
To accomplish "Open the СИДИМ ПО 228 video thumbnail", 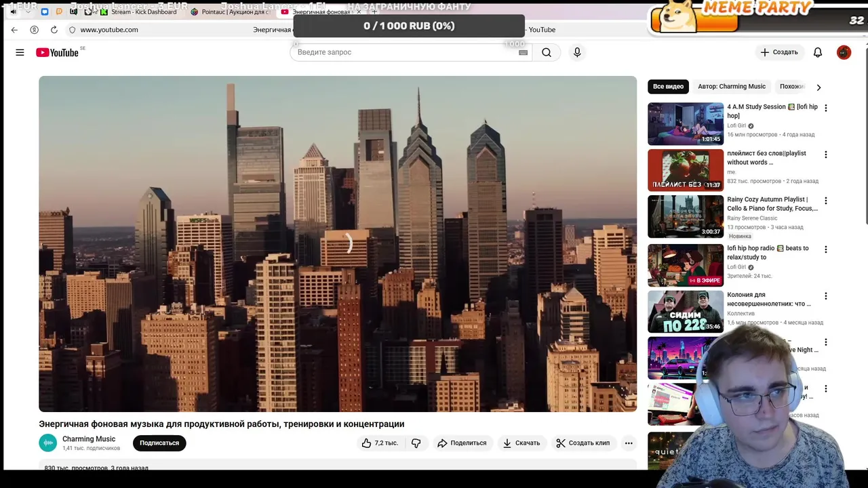I will 686,312.
